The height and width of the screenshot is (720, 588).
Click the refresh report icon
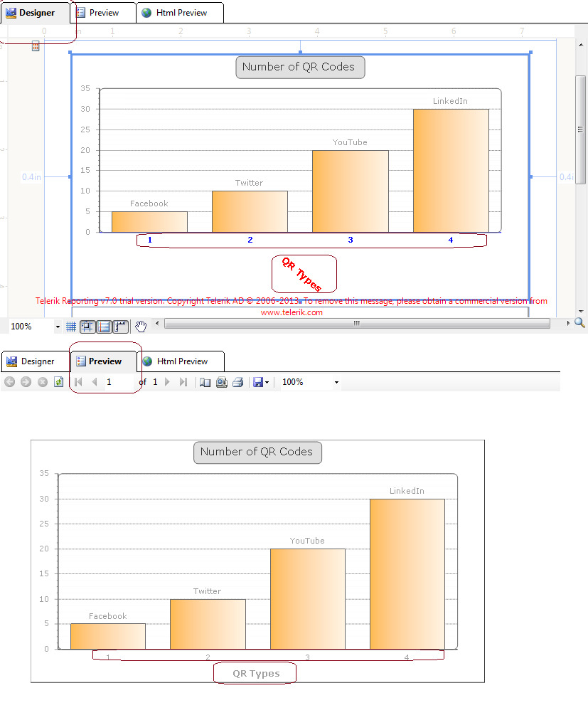pyautogui.click(x=59, y=381)
